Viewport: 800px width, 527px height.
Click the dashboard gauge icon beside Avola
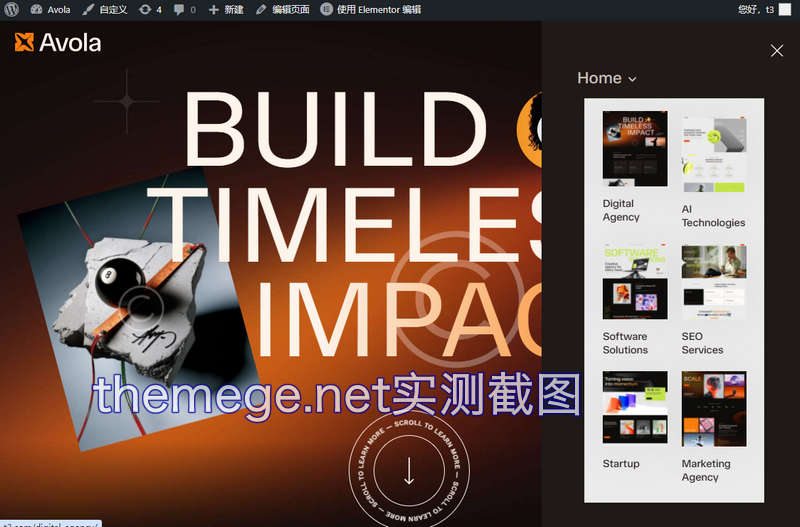[36, 9]
